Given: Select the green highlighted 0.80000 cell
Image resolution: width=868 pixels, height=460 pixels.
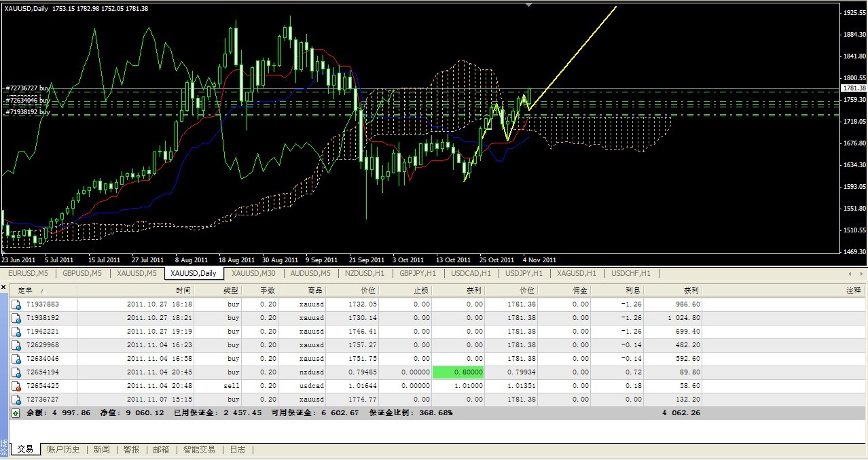Looking at the screenshot, I should 458,372.
